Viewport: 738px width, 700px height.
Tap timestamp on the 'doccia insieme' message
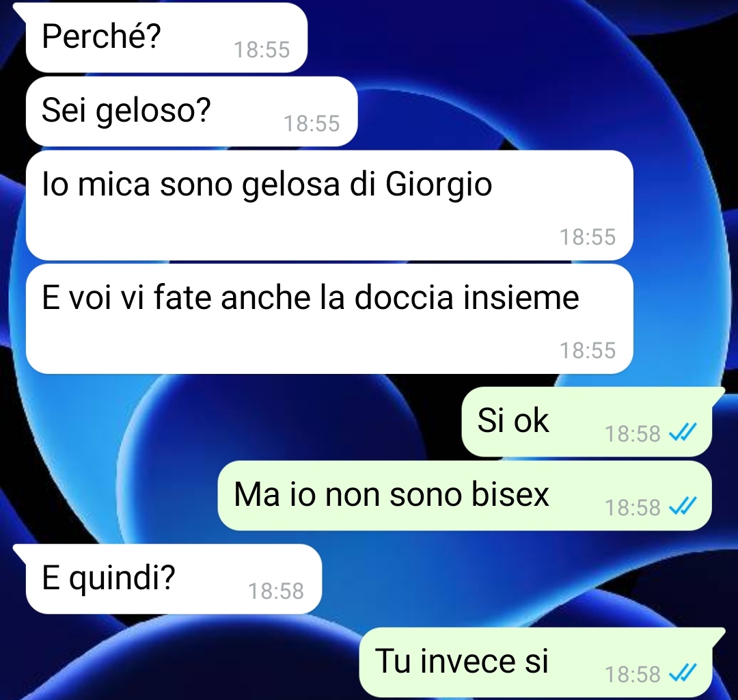tap(588, 351)
